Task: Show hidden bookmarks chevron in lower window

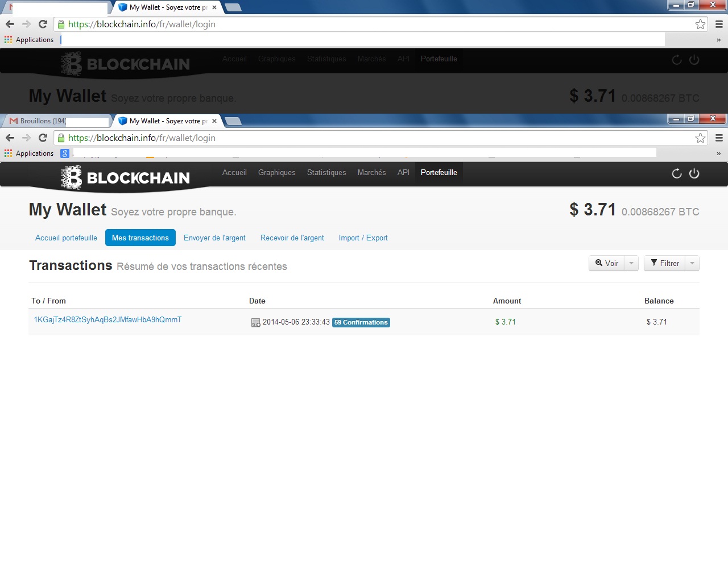Action: pos(718,153)
